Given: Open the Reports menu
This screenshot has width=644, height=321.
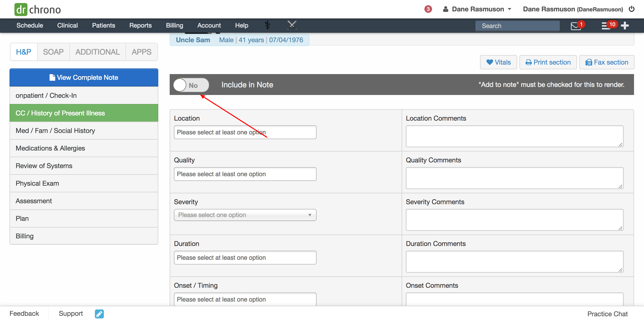Looking at the screenshot, I should tap(140, 25).
